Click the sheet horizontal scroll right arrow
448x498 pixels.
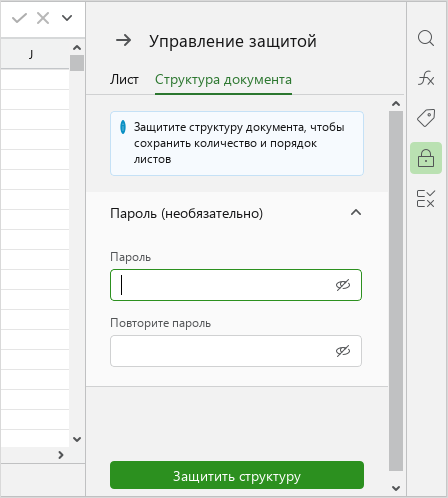pyautogui.click(x=61, y=455)
